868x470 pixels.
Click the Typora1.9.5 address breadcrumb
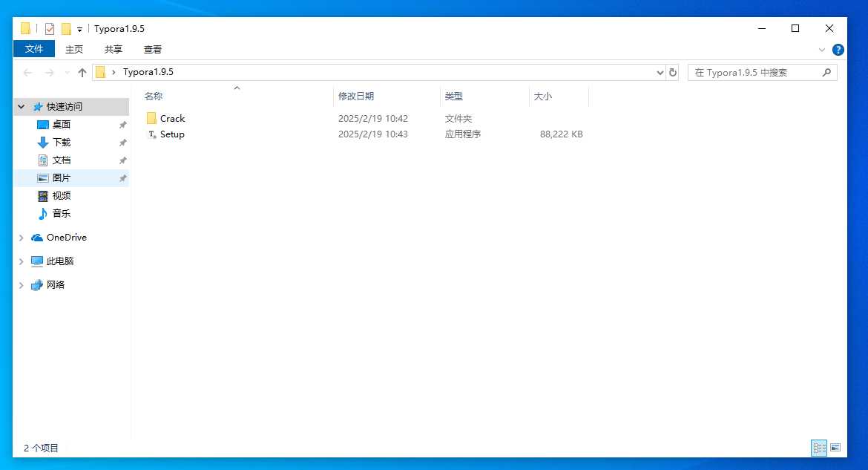tap(148, 72)
